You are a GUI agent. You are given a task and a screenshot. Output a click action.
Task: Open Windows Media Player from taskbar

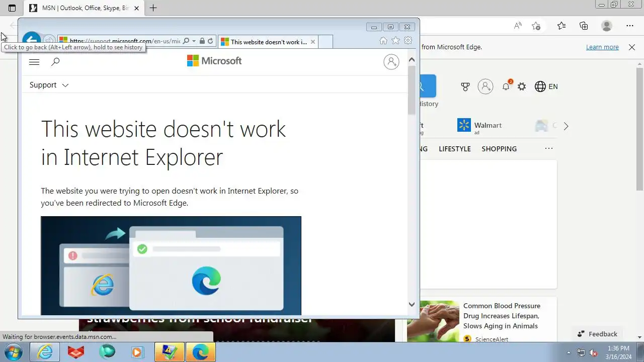coord(138,352)
